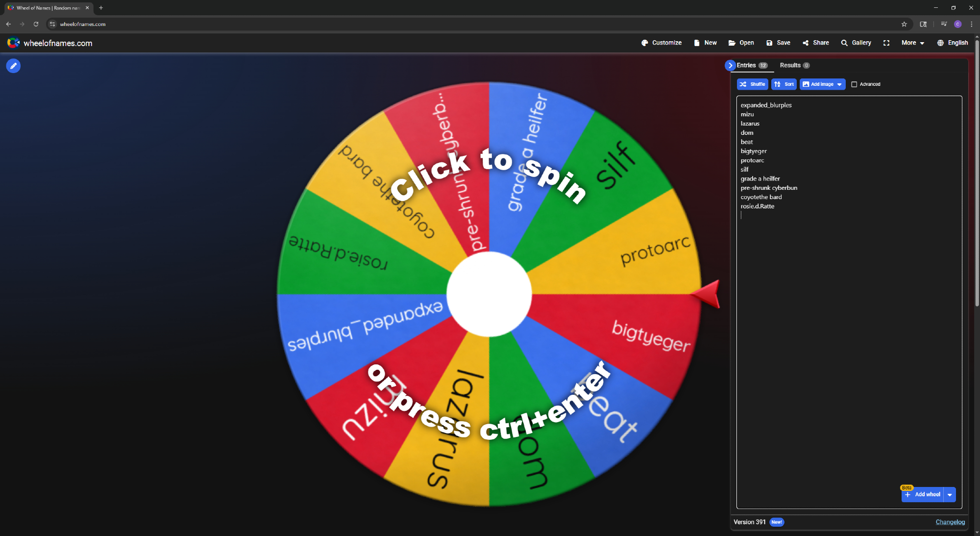Click the Add wheel button
Viewport: 980px width, 536px height.
pos(923,495)
